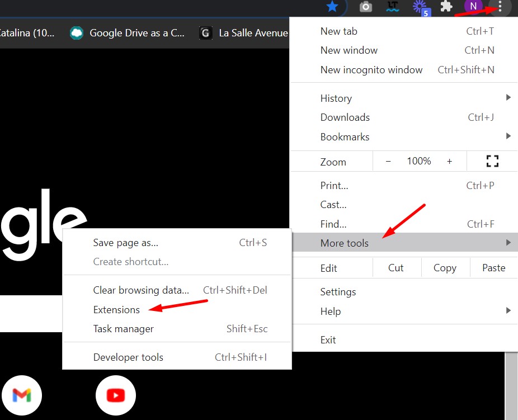Click the blue bookmark star icon
This screenshot has height=420, width=518.
coord(332,6)
